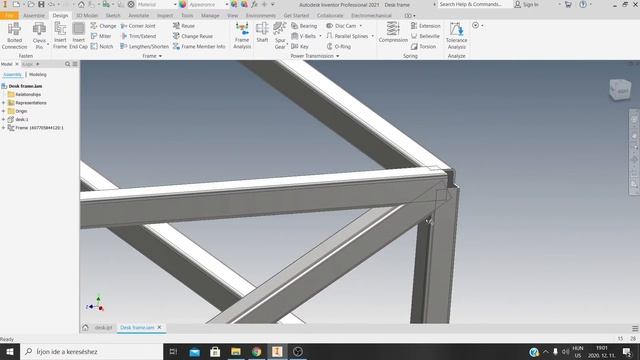Viewport: 640px width, 360px height.
Task: Switch to desk.ipt document tab
Action: (x=103, y=328)
